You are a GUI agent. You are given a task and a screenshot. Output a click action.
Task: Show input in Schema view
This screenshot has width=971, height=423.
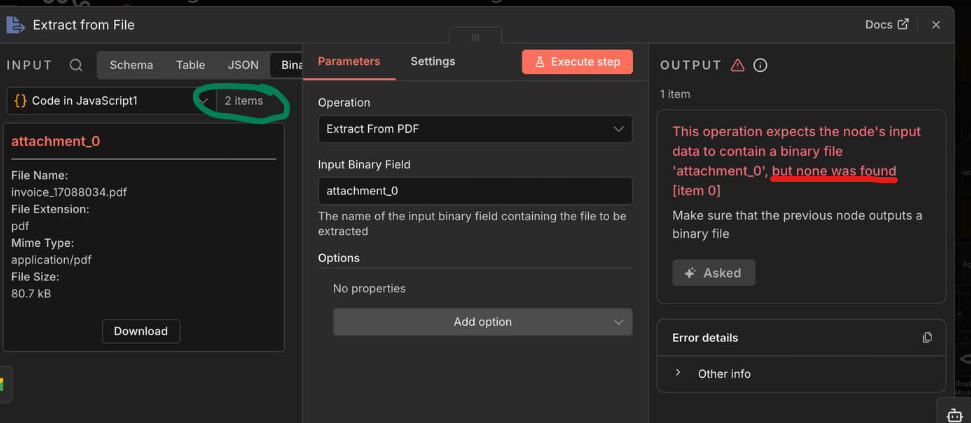pyautogui.click(x=131, y=65)
